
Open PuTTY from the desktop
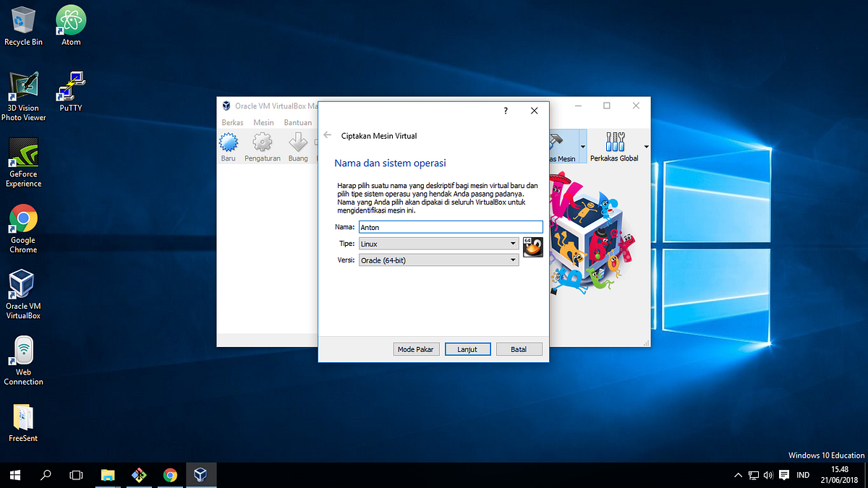tap(70, 82)
